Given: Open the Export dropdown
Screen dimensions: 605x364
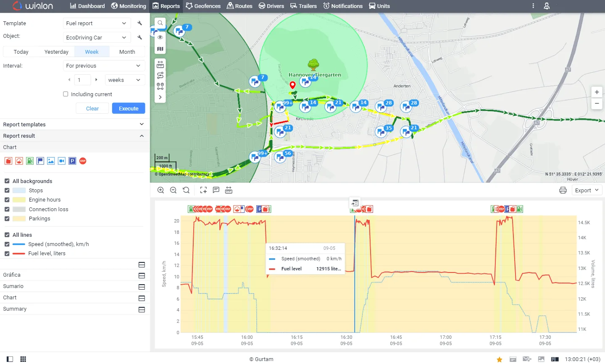Looking at the screenshot, I should pyautogui.click(x=587, y=190).
